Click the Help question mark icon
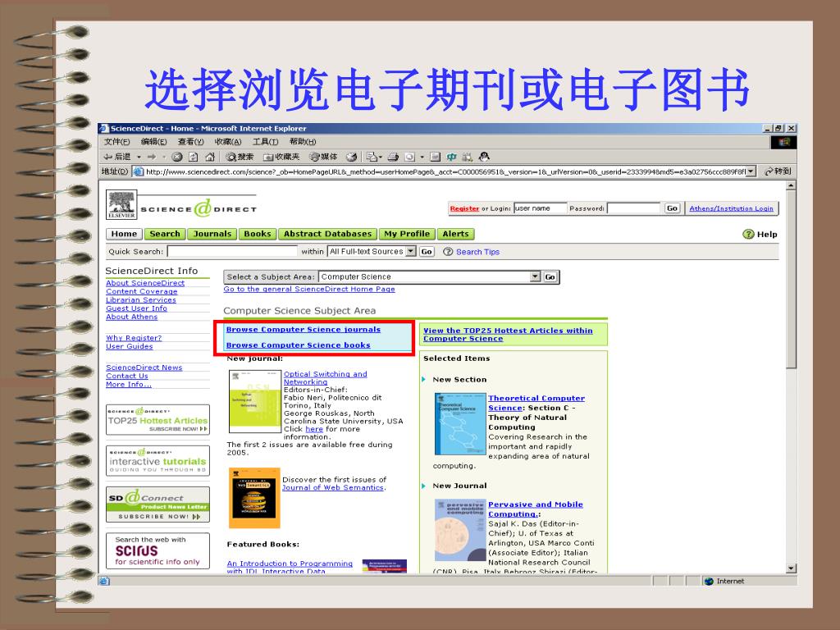Screen dimensions: 840x630 [x=748, y=234]
